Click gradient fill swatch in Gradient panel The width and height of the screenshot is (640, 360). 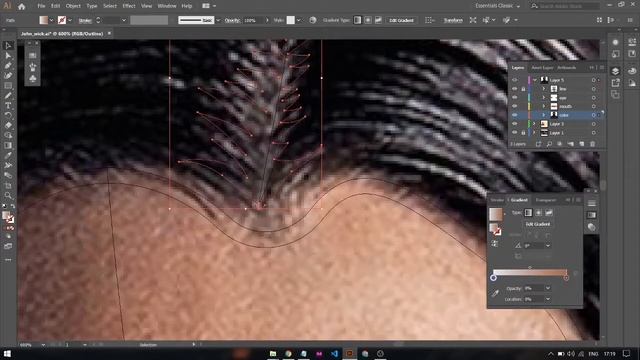pyautogui.click(x=496, y=214)
